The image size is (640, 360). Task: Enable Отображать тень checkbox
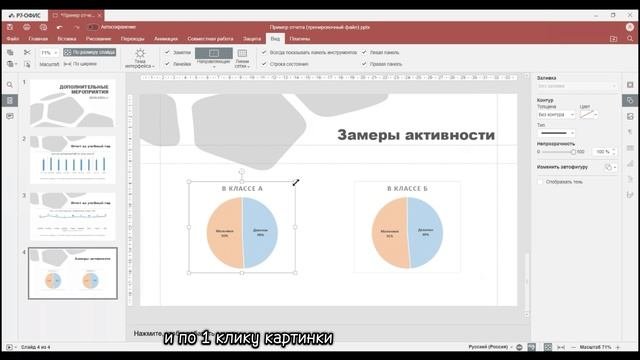(x=540, y=182)
